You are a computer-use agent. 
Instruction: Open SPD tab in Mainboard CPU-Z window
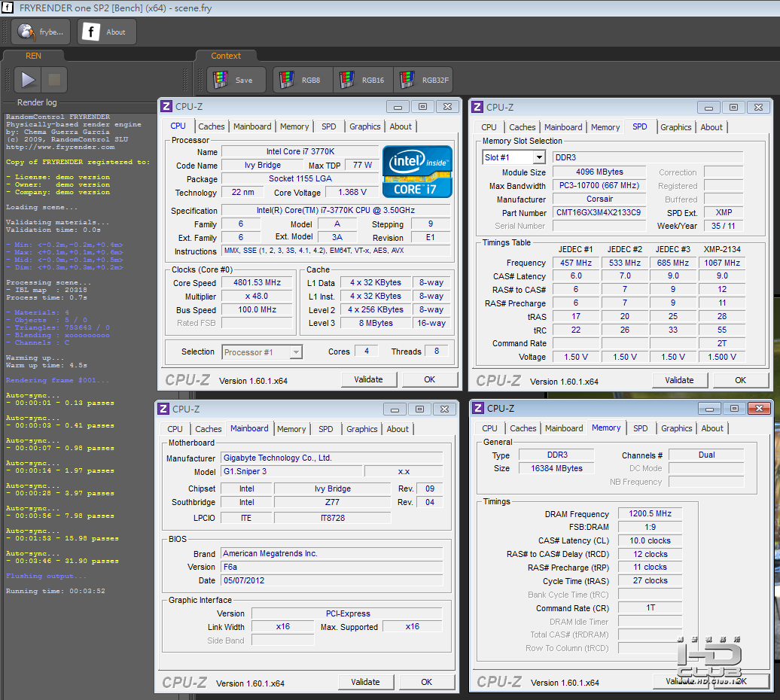click(326, 429)
